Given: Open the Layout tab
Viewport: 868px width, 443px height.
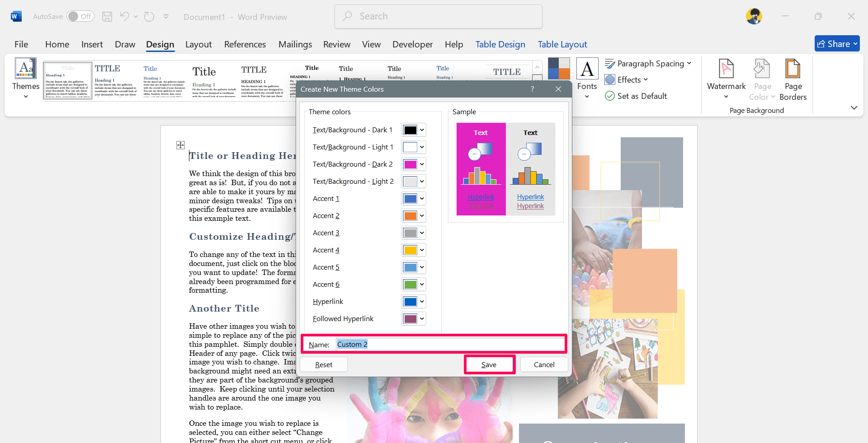Looking at the screenshot, I should [198, 44].
